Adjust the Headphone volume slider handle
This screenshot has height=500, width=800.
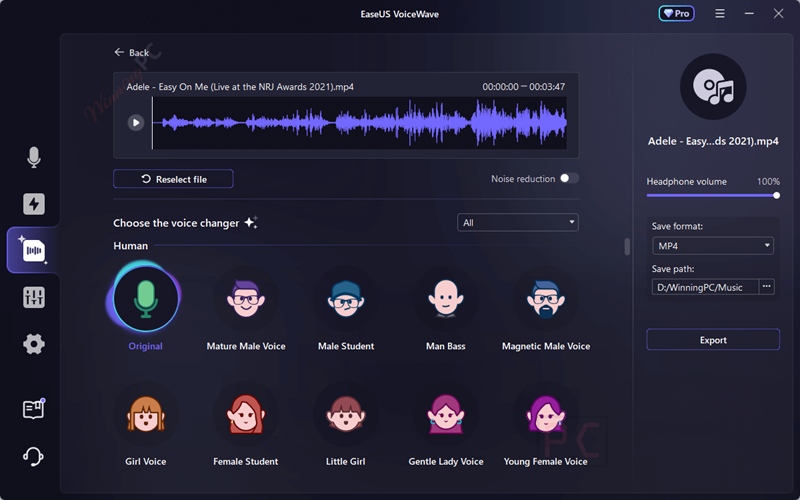[x=777, y=195]
